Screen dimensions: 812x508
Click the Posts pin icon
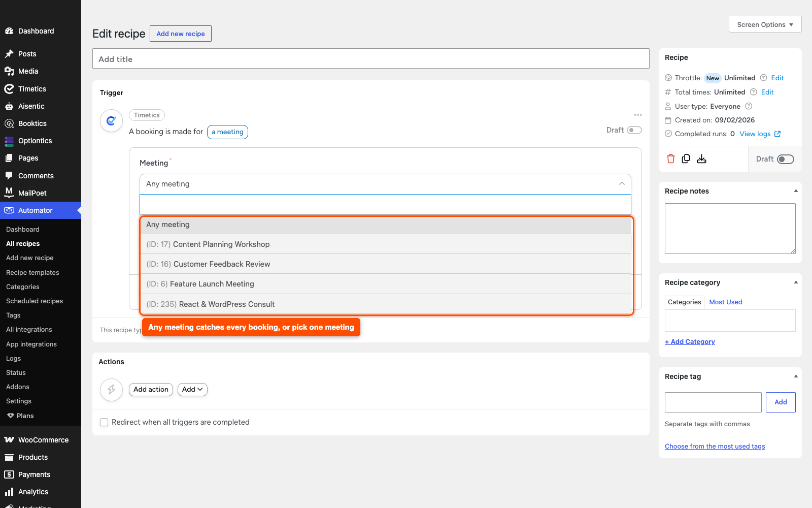[x=9, y=54]
